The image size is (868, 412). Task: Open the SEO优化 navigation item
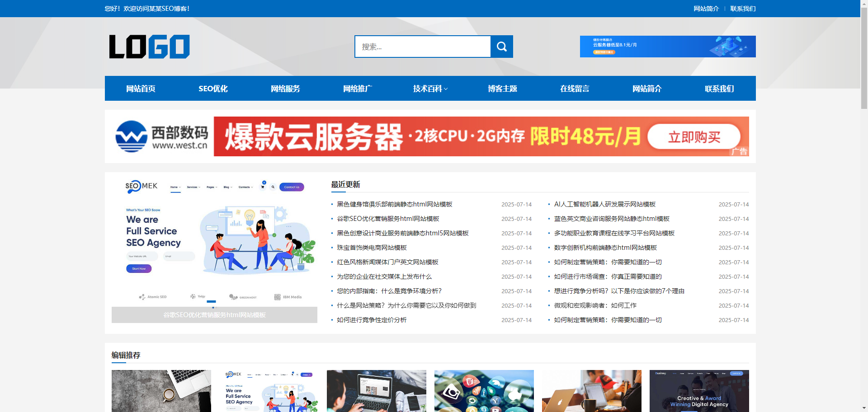[213, 89]
